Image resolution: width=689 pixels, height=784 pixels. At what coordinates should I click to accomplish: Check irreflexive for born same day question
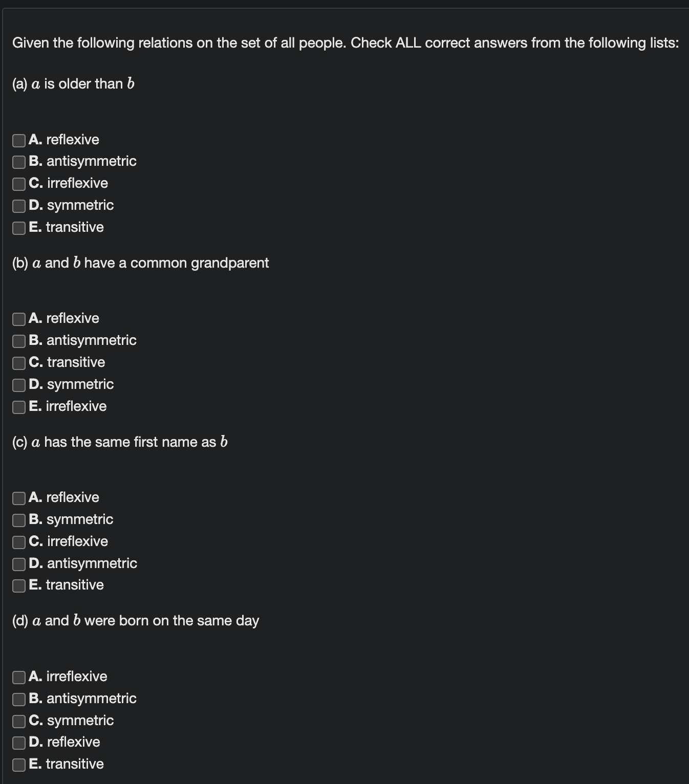pos(18,678)
